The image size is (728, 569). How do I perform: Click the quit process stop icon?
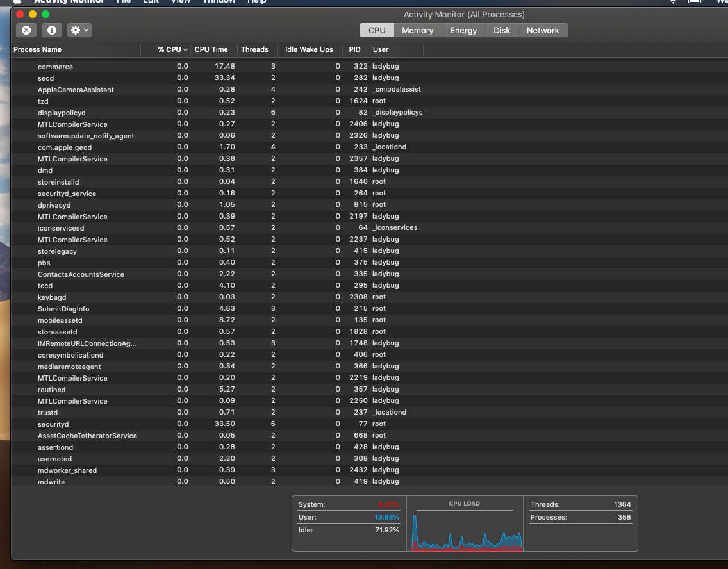click(x=26, y=30)
